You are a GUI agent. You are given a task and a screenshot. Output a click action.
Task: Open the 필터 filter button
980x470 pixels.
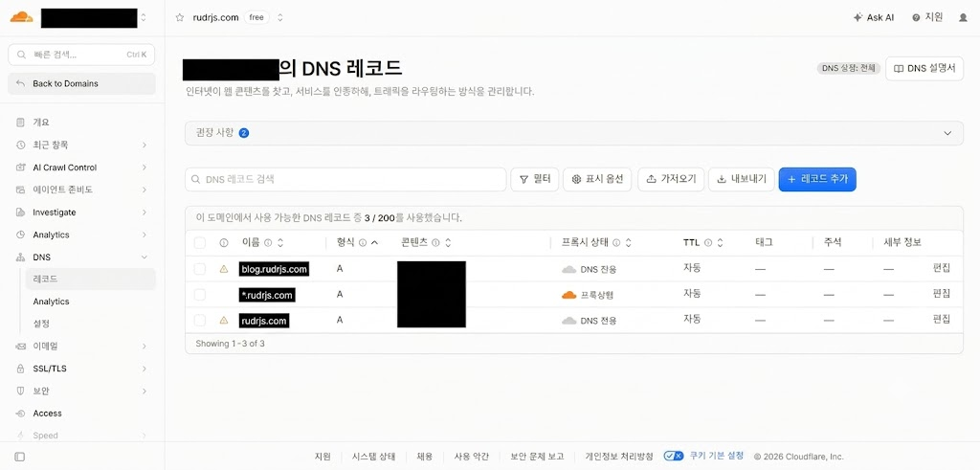pos(534,179)
